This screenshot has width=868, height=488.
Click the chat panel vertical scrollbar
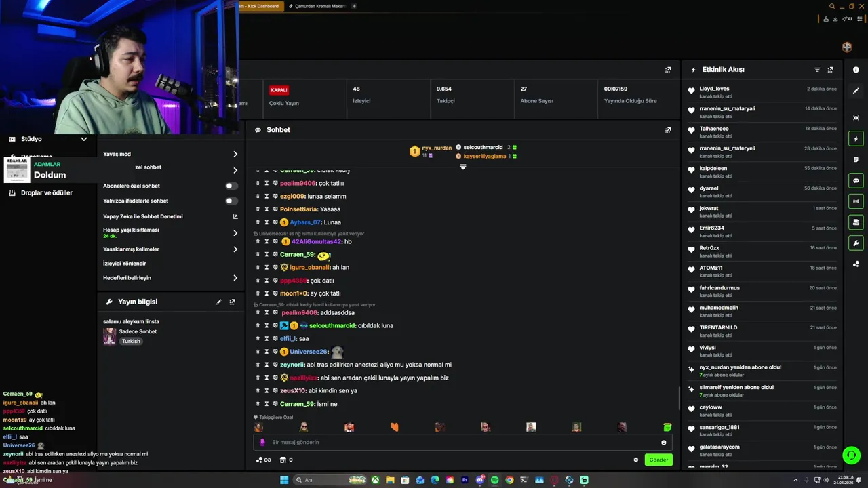click(x=678, y=399)
